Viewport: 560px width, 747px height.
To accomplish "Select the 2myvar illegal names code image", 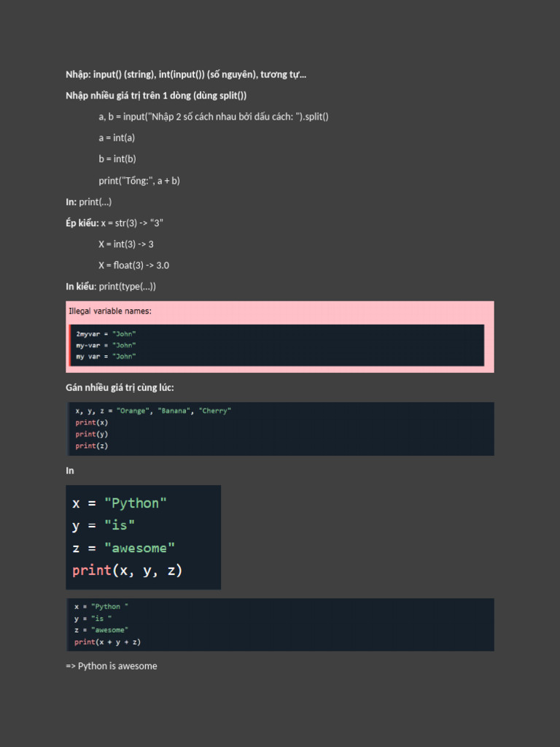I will 277,345.
